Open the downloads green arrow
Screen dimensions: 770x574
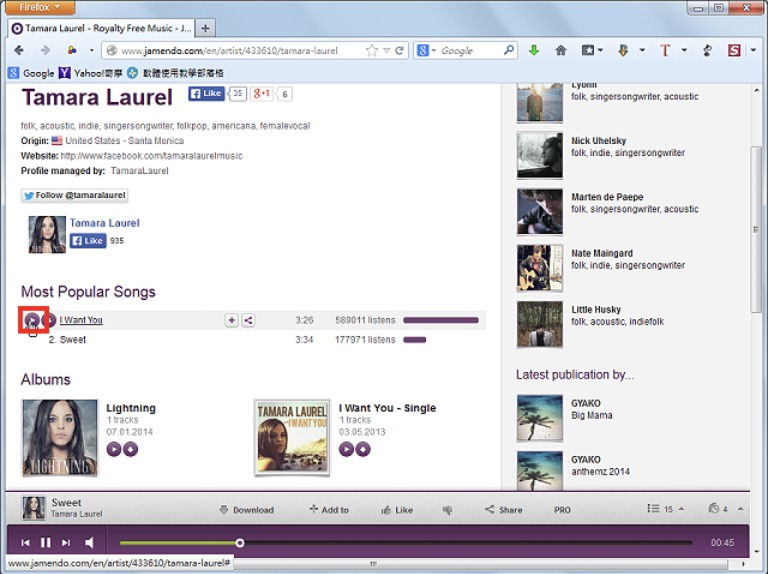pos(534,50)
